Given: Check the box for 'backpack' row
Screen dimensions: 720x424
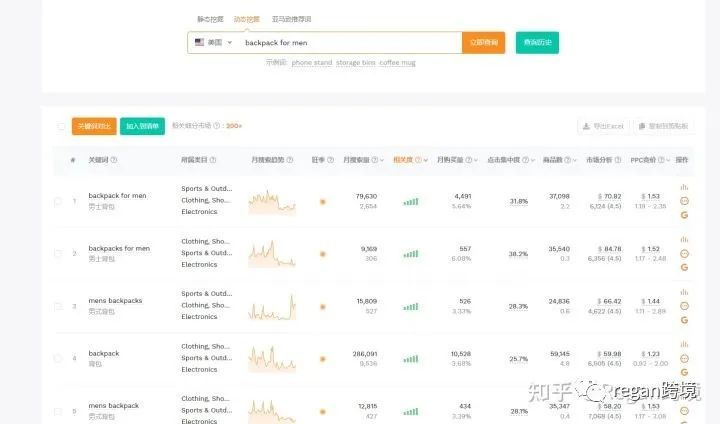Looking at the screenshot, I should point(58,358).
